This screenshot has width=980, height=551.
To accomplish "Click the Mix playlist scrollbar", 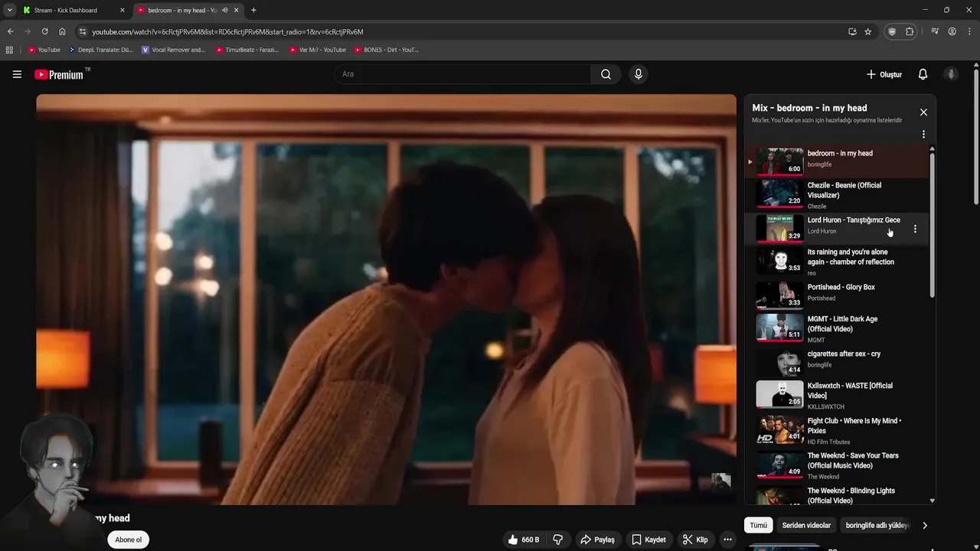I will [x=932, y=226].
